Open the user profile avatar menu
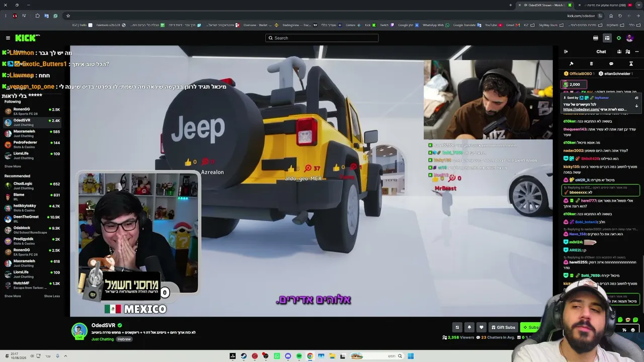This screenshot has width=644, height=362. pyautogui.click(x=629, y=38)
